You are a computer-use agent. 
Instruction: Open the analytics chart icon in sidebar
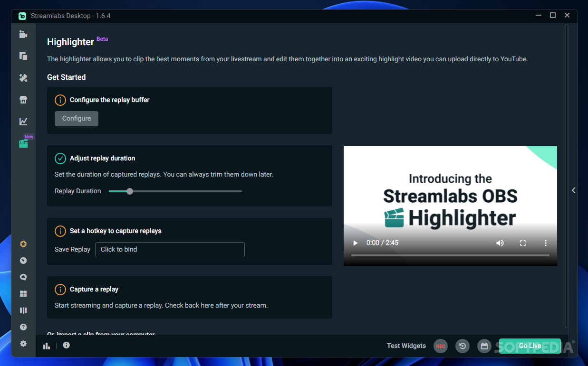pyautogui.click(x=23, y=122)
